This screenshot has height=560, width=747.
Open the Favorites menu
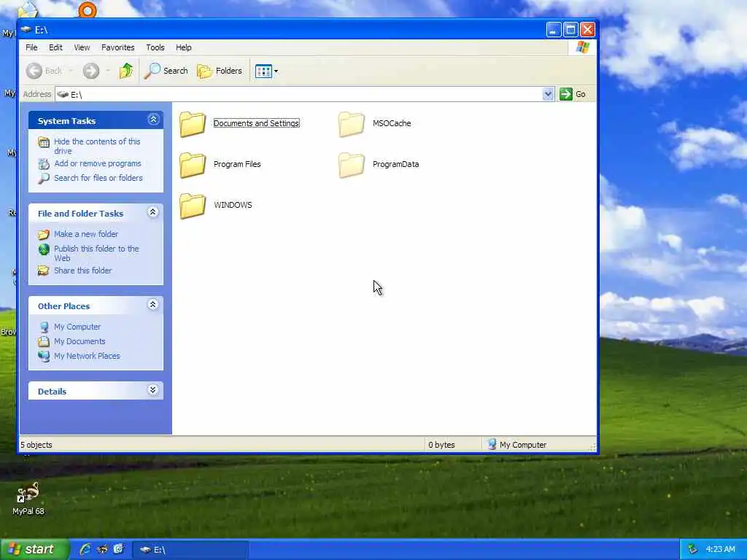point(117,47)
